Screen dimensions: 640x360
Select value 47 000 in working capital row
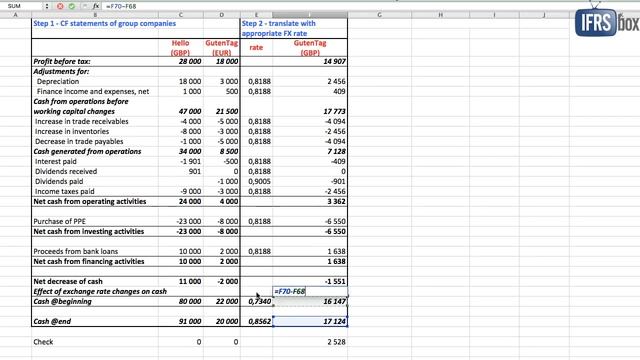[x=181, y=111]
